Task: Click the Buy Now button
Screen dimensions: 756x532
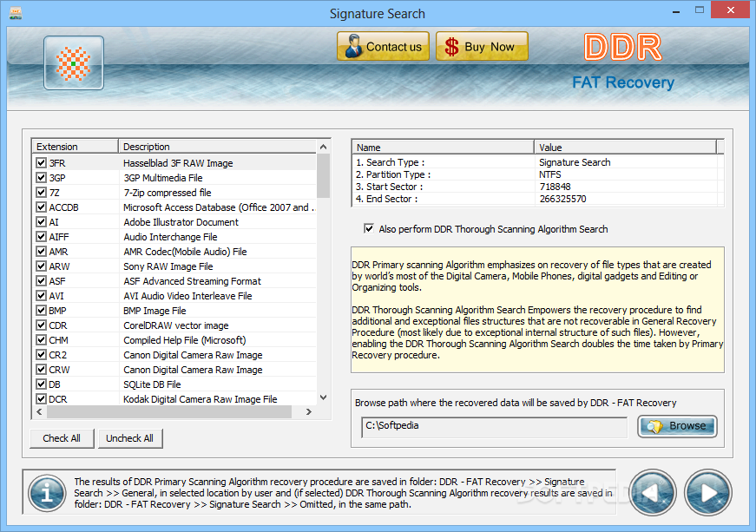Action: pos(482,46)
